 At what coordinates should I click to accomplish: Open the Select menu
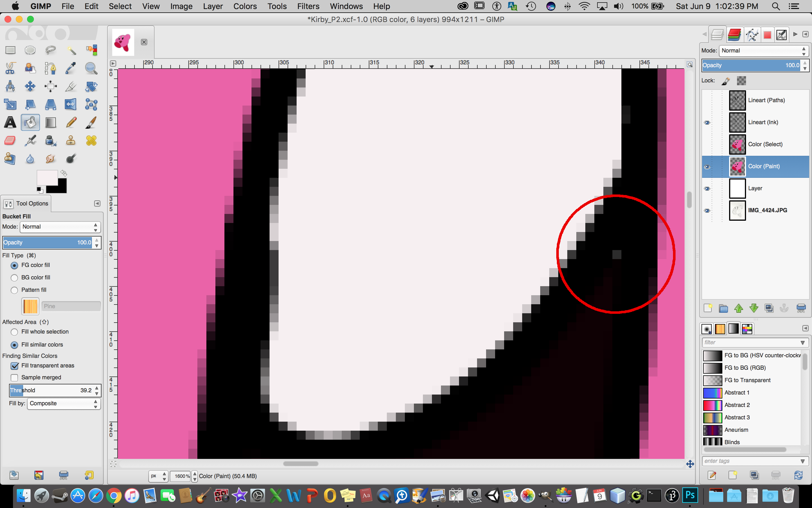[x=120, y=6]
